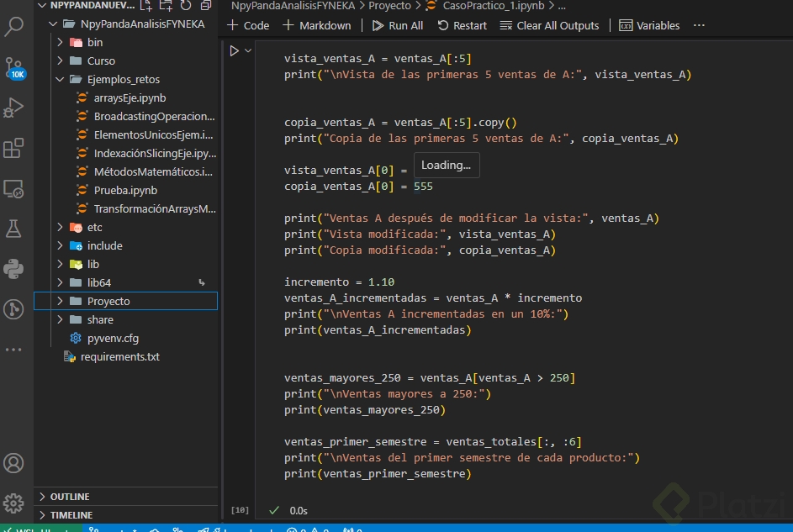Image resolution: width=793 pixels, height=532 pixels.
Task: Open run cell options dropdown arrow
Action: pyautogui.click(x=248, y=50)
